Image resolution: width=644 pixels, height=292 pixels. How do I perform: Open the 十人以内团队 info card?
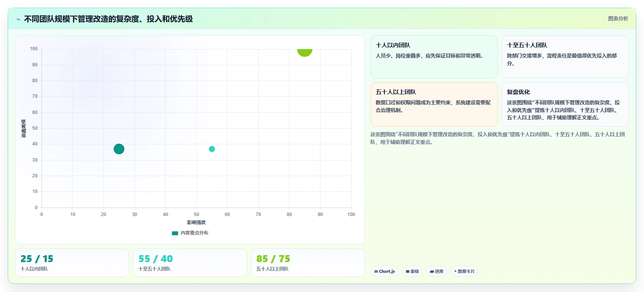point(434,57)
